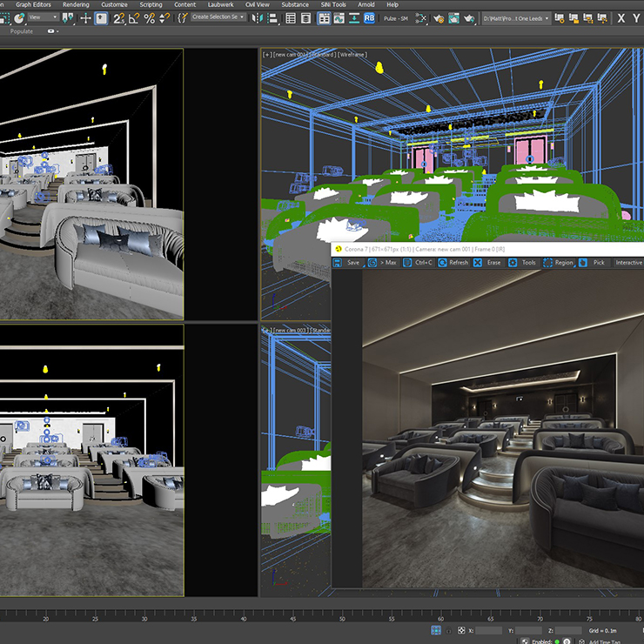Open the Schematic View icon
This screenshot has width=644, height=644.
(x=420, y=18)
